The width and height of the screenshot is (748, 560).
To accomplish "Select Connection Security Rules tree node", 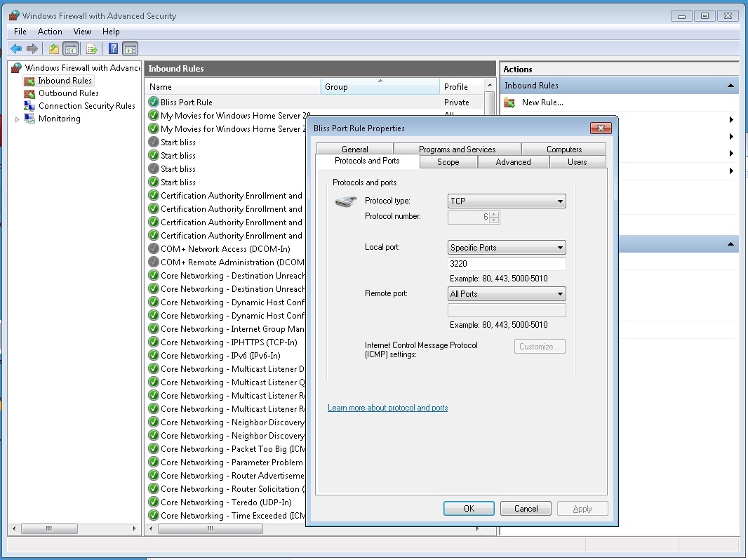I will 86,106.
